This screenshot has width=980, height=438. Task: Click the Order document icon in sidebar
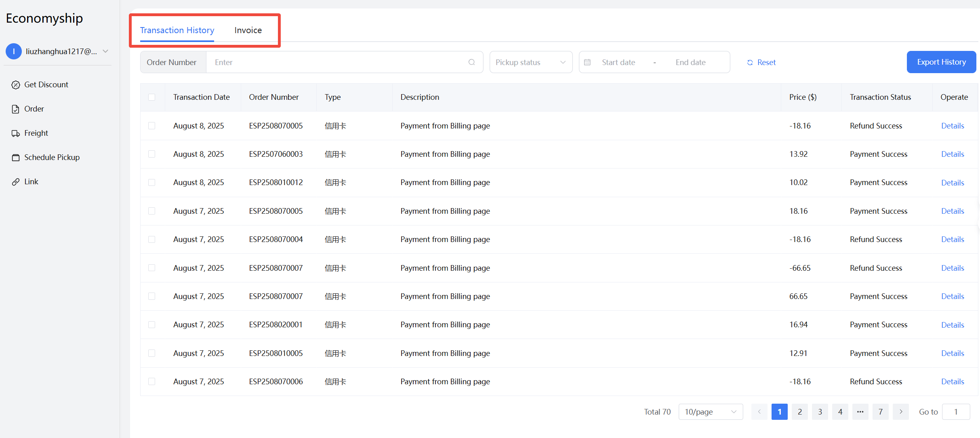(16, 109)
